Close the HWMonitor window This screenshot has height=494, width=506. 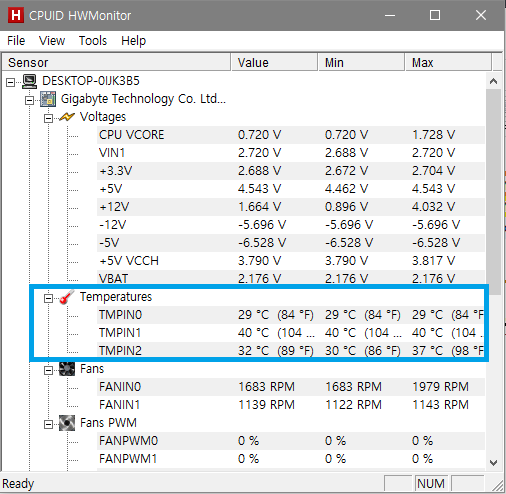481,15
